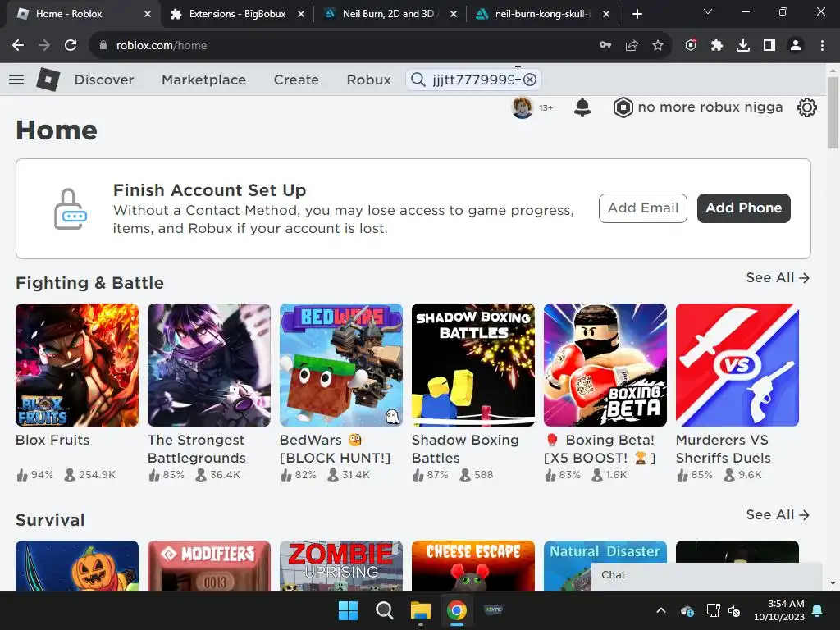840x630 pixels.
Task: Close the Extensions - BigBobux tab
Action: click(301, 14)
